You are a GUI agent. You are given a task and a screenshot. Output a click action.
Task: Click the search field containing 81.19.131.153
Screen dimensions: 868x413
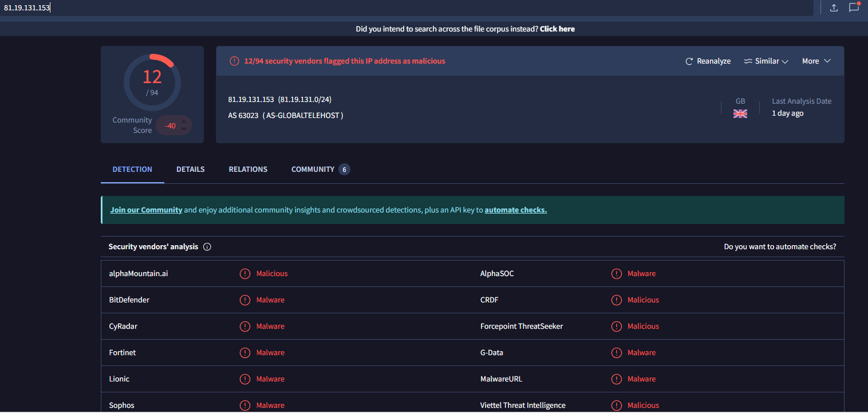[407, 8]
